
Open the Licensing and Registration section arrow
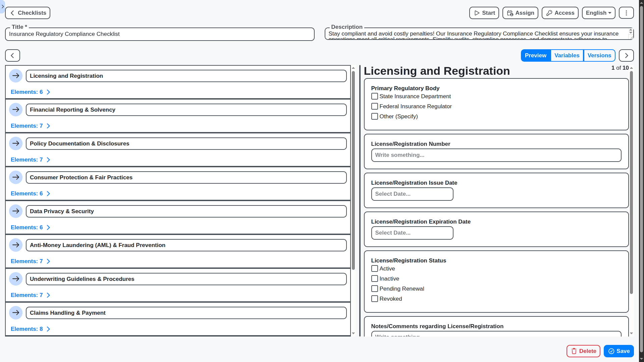coord(16,76)
